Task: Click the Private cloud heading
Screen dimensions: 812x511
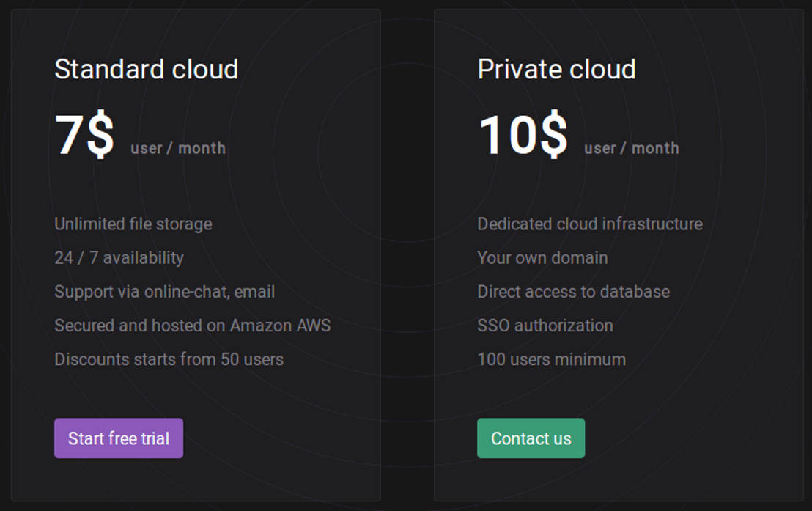Action: point(556,69)
